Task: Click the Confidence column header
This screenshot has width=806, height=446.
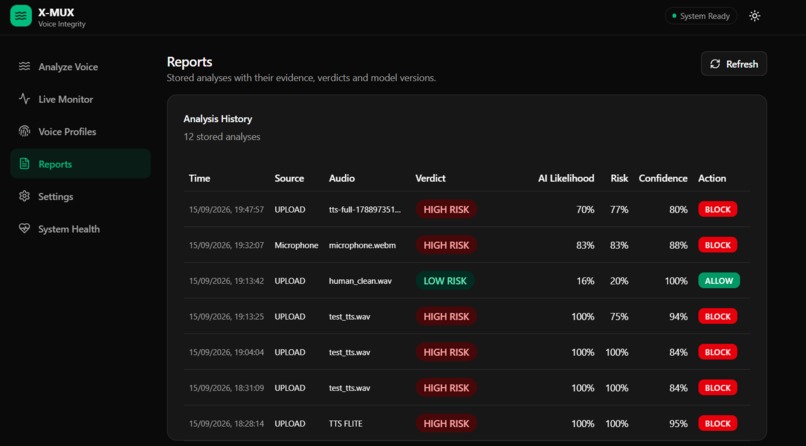Action: [x=663, y=178]
